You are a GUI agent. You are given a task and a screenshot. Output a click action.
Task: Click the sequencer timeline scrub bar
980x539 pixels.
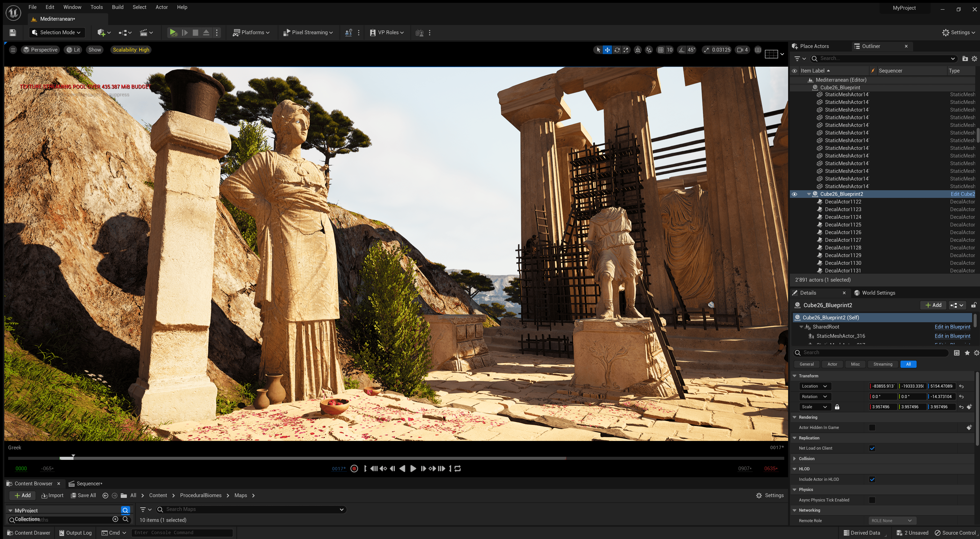pos(396,458)
